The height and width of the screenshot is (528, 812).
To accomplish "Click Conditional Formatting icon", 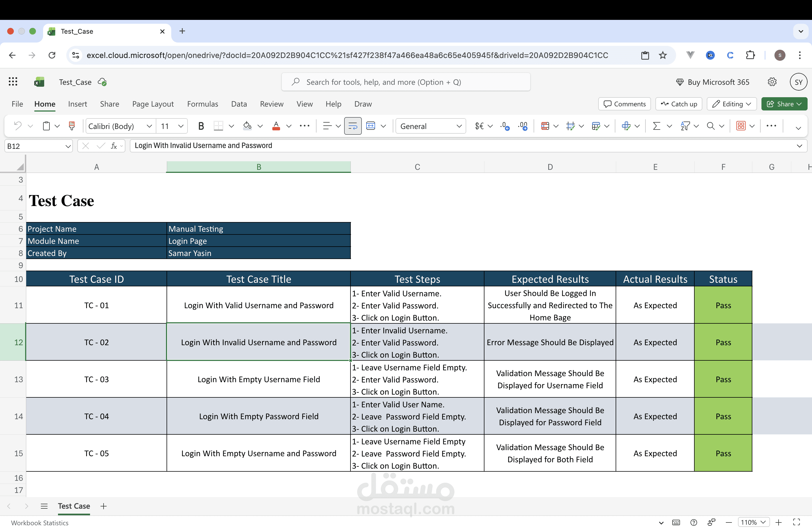I will coord(545,126).
